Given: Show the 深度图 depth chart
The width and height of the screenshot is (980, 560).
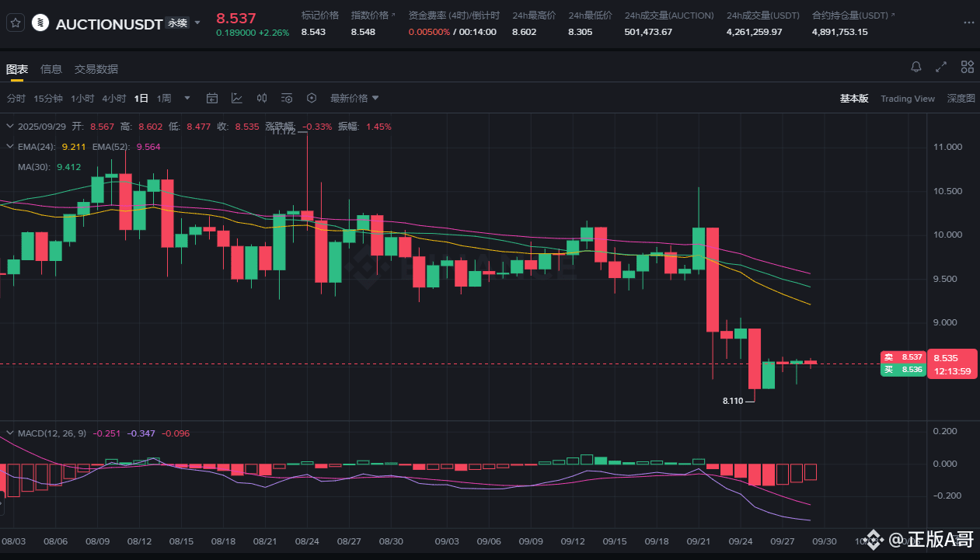Looking at the screenshot, I should [961, 99].
